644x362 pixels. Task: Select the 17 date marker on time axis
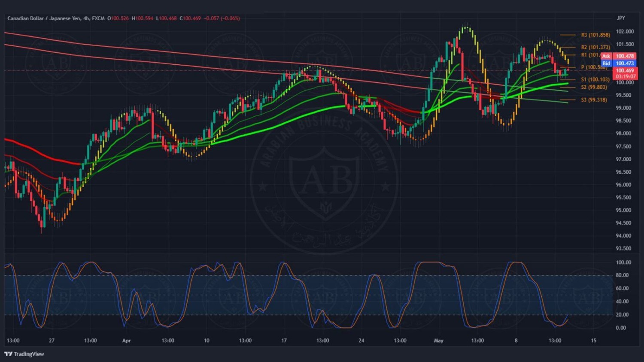[x=284, y=341]
